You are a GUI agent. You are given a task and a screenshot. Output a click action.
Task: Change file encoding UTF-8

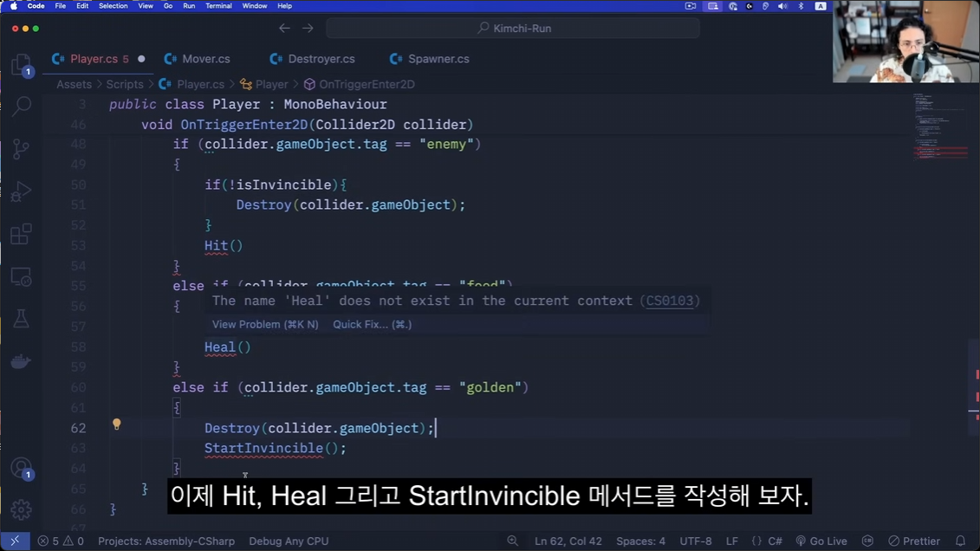tap(696, 541)
